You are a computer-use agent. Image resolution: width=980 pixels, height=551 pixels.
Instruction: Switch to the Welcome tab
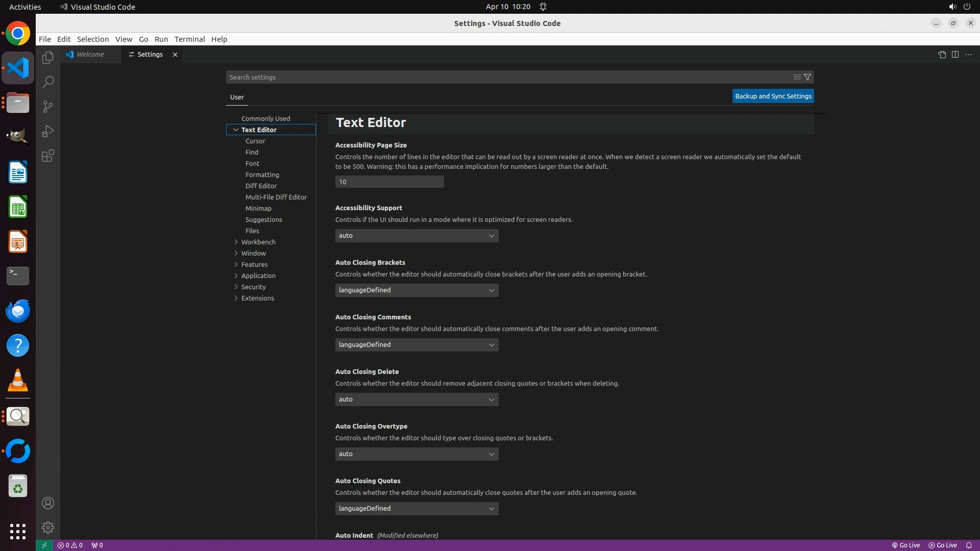(x=90, y=55)
